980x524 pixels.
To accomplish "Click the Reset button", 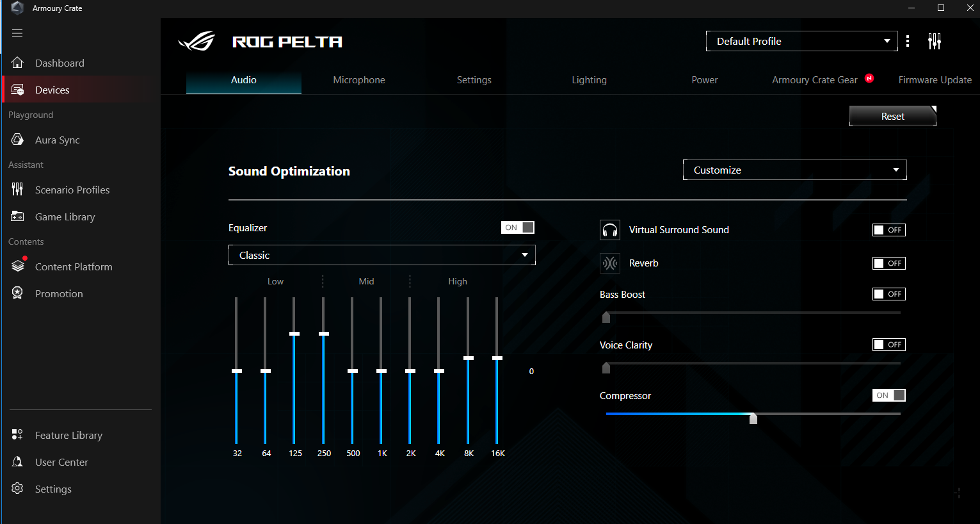I will pos(893,116).
